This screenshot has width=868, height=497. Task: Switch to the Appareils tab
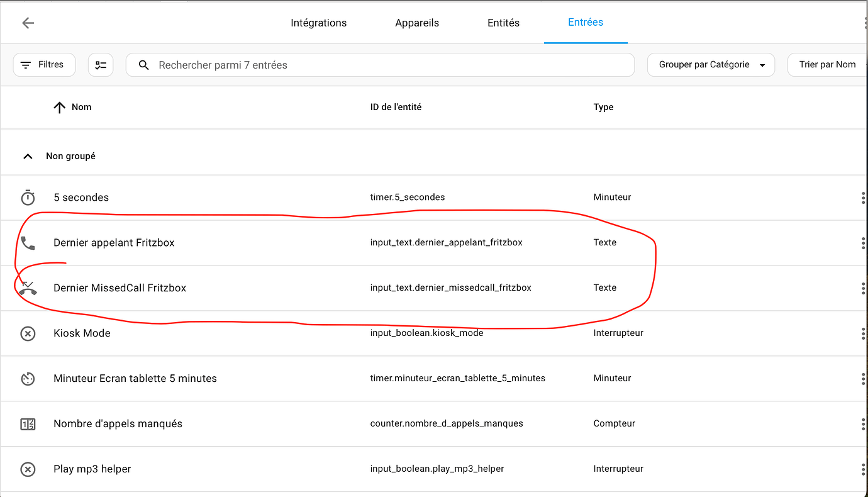click(x=416, y=23)
